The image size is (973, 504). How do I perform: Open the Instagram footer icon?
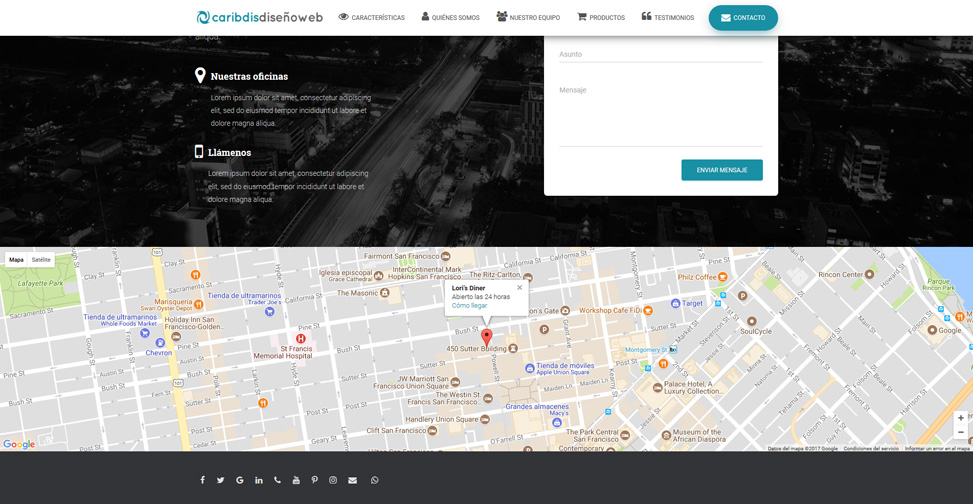(x=333, y=480)
